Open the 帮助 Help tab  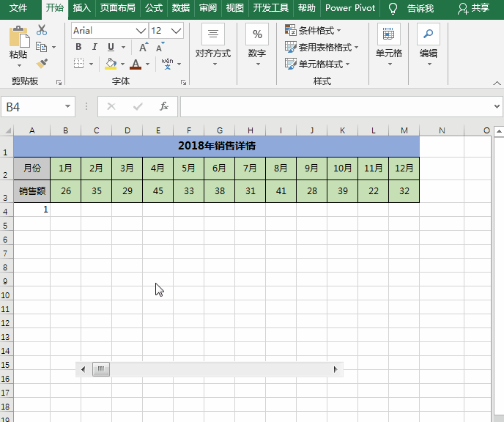[307, 8]
